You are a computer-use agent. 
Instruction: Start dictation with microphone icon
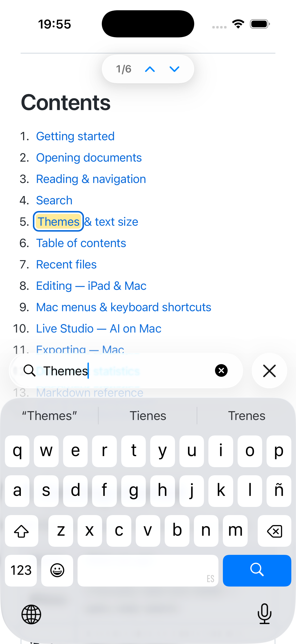tap(264, 614)
